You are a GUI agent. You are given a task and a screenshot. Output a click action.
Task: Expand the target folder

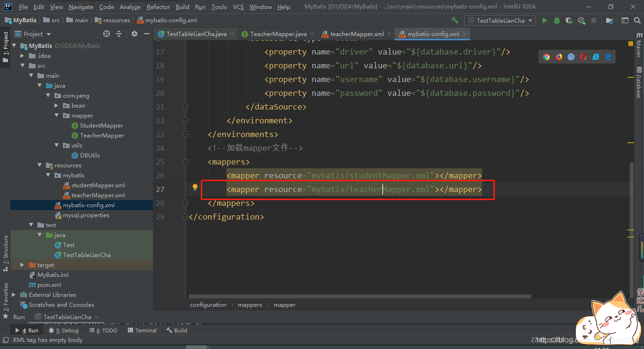[22, 265]
